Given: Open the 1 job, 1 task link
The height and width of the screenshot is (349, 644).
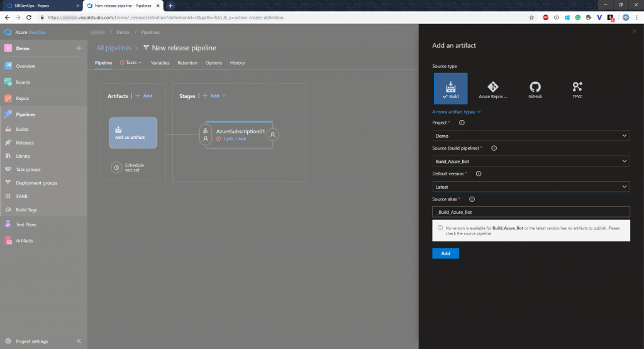Looking at the screenshot, I should (x=235, y=139).
